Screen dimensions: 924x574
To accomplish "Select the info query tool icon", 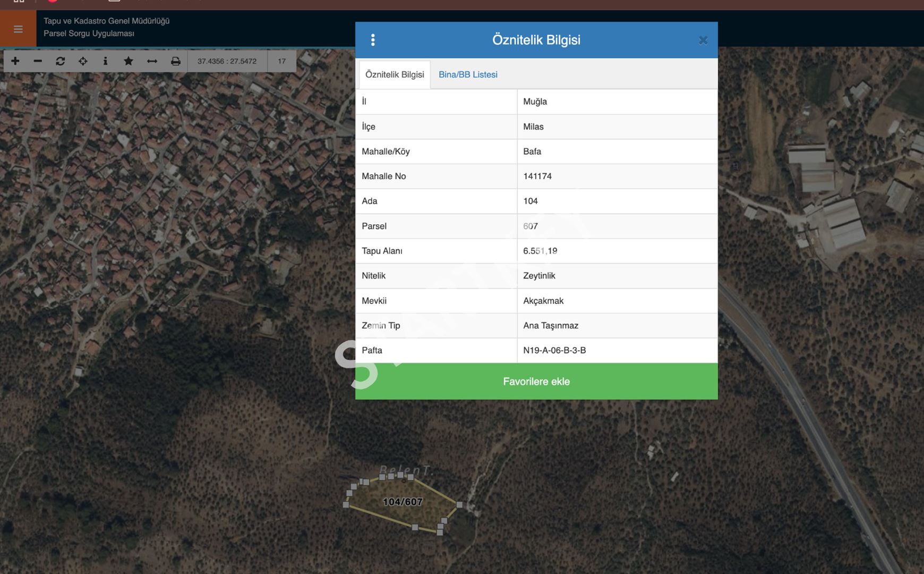I will click(x=105, y=61).
